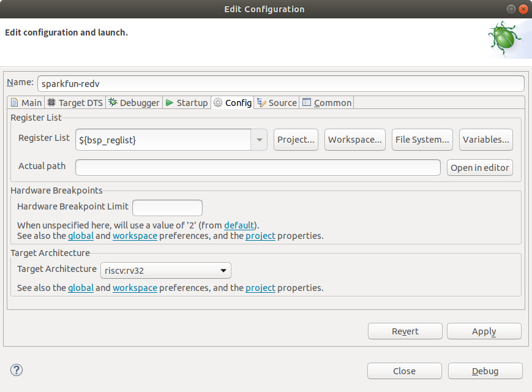Image resolution: width=532 pixels, height=392 pixels.
Task: Click the help question mark icon
Action: click(17, 370)
